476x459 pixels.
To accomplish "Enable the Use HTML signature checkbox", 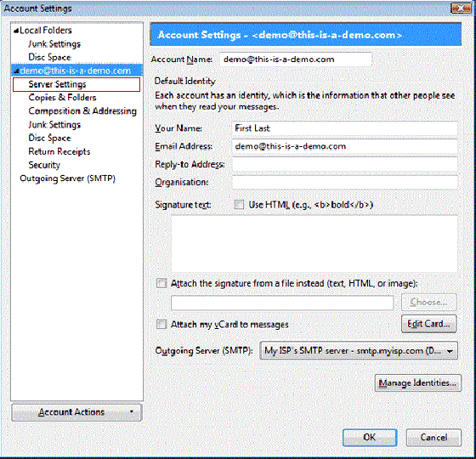I will pyautogui.click(x=239, y=205).
